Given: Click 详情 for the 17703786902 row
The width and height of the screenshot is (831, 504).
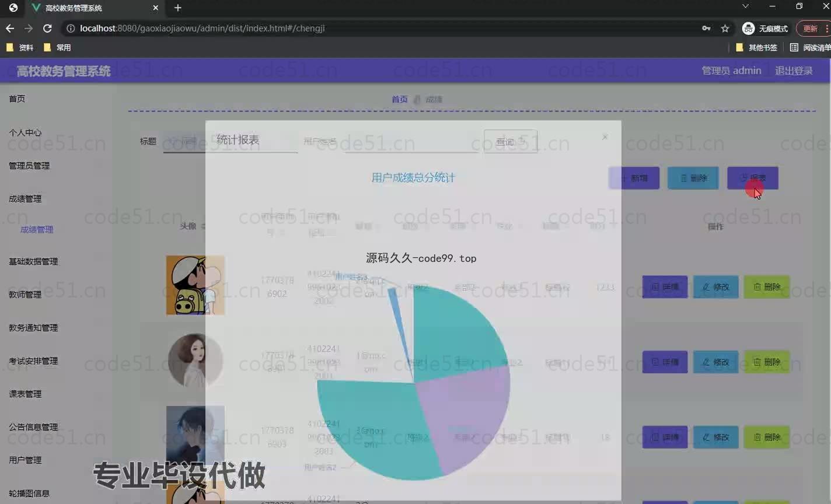Looking at the screenshot, I should pyautogui.click(x=665, y=287).
